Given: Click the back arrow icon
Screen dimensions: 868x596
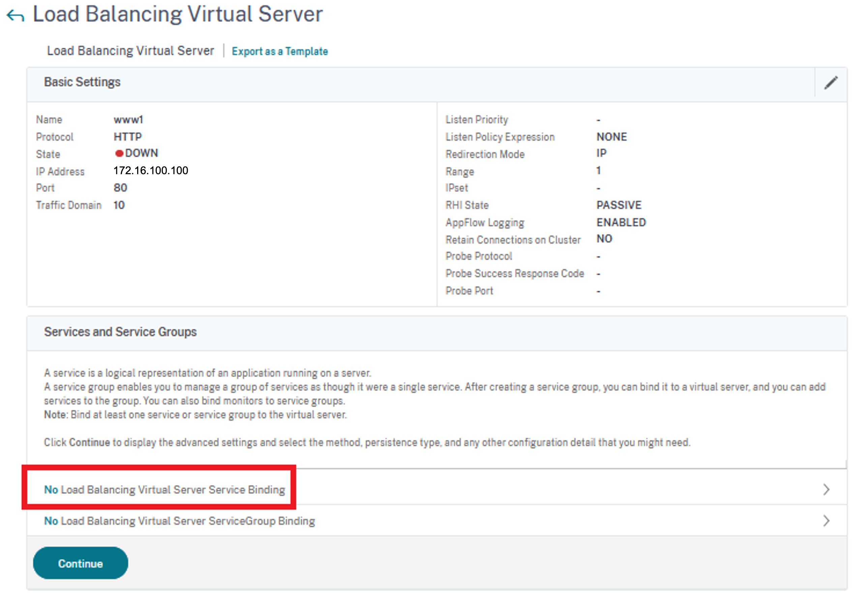Looking at the screenshot, I should click(16, 16).
